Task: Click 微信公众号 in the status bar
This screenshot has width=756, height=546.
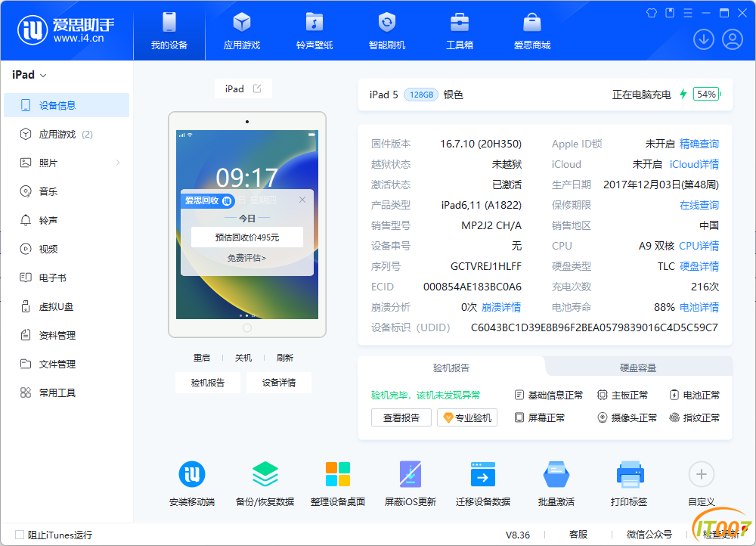Action: 649,535
